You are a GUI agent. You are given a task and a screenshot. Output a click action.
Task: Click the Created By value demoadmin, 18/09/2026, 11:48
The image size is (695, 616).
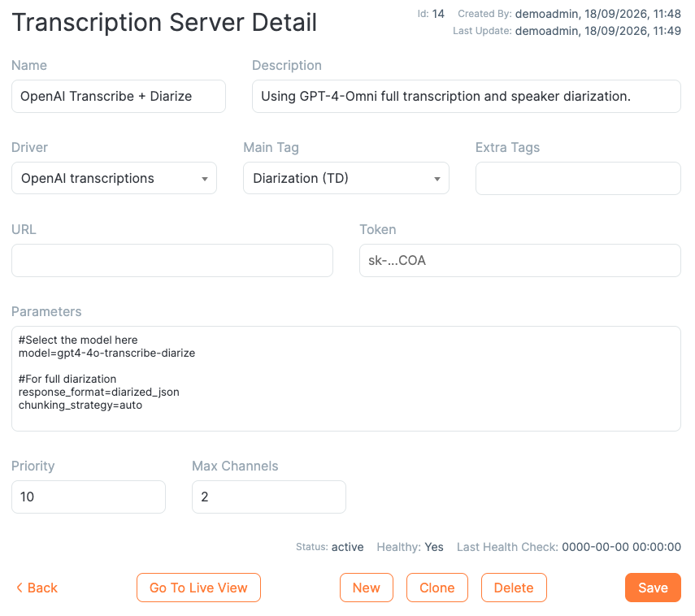click(x=598, y=14)
